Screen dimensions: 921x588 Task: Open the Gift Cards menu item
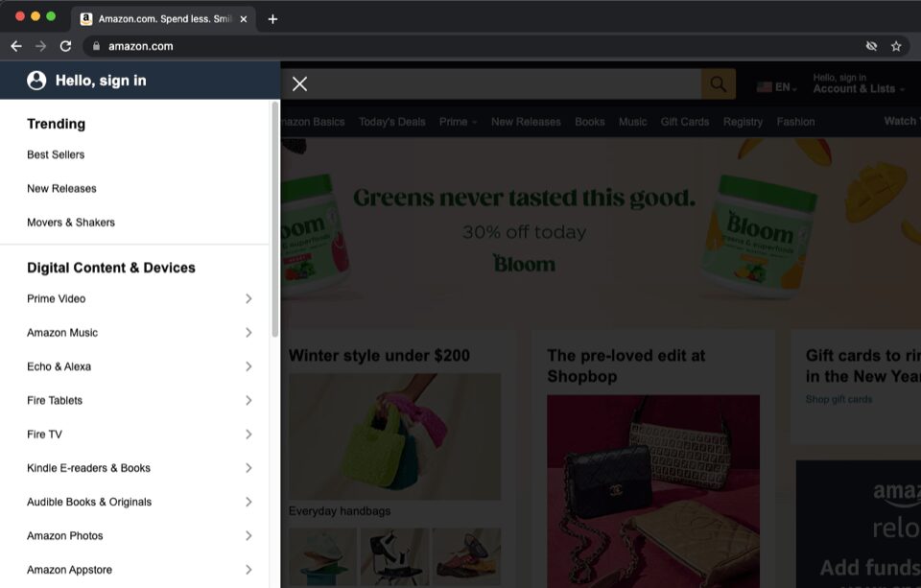(684, 122)
